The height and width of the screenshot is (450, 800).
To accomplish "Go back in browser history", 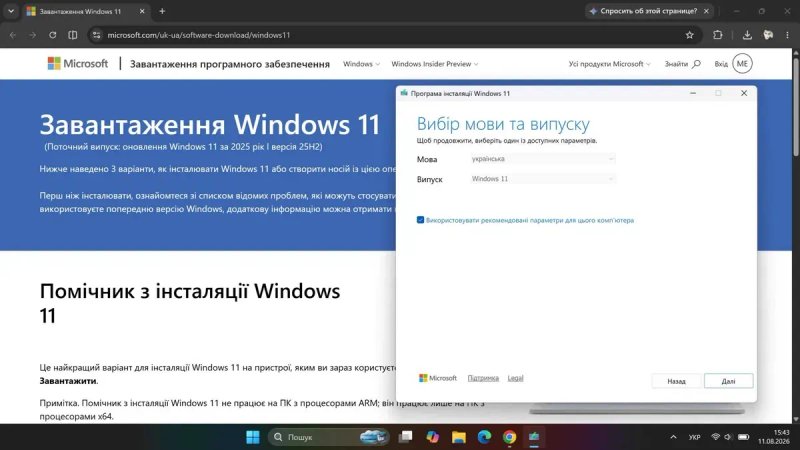I will pos(13,35).
